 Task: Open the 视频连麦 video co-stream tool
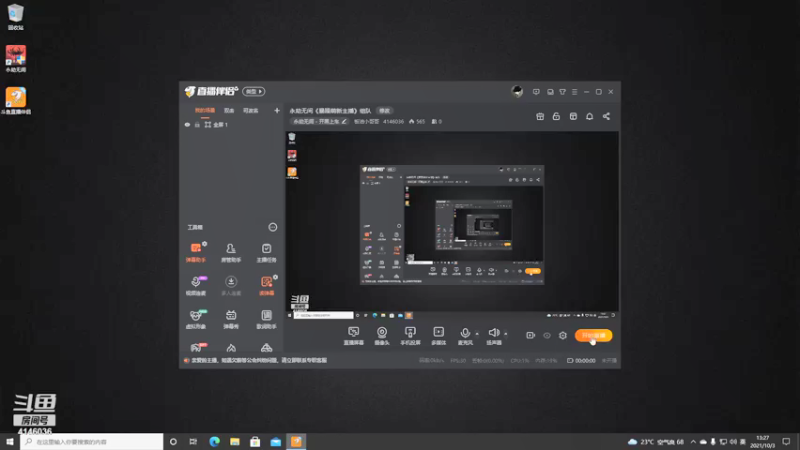point(196,286)
